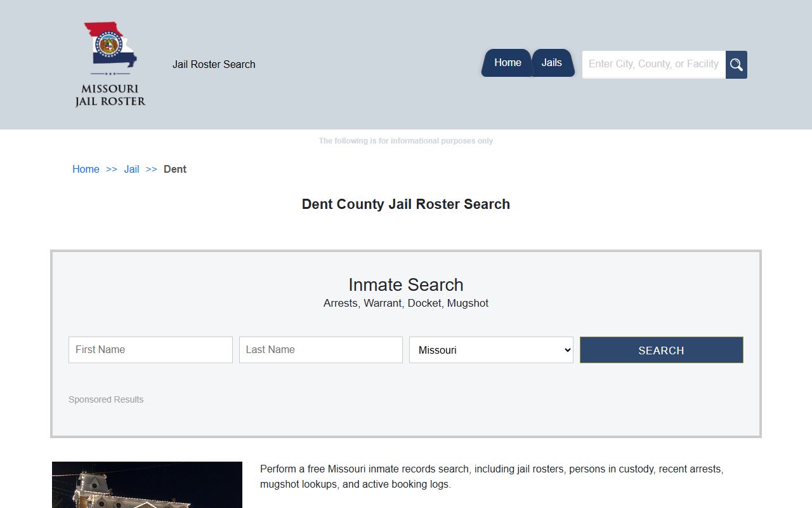Click the Inmate Search heading
The height and width of the screenshot is (508, 812).
(406, 284)
